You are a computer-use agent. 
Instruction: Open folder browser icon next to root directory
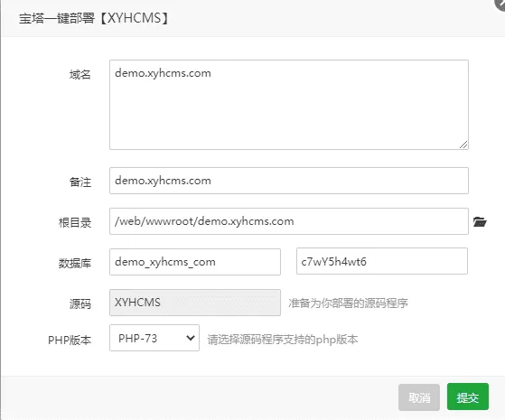pos(480,222)
